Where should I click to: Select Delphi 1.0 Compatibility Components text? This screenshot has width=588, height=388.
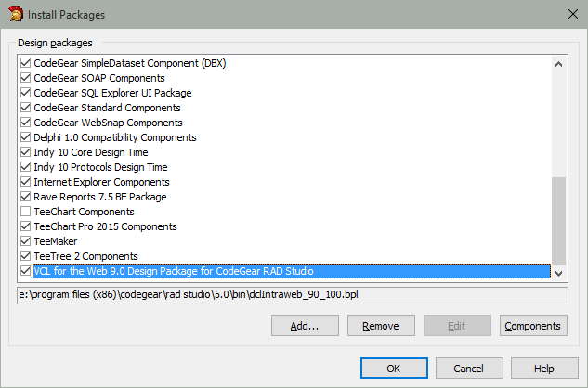click(x=115, y=137)
